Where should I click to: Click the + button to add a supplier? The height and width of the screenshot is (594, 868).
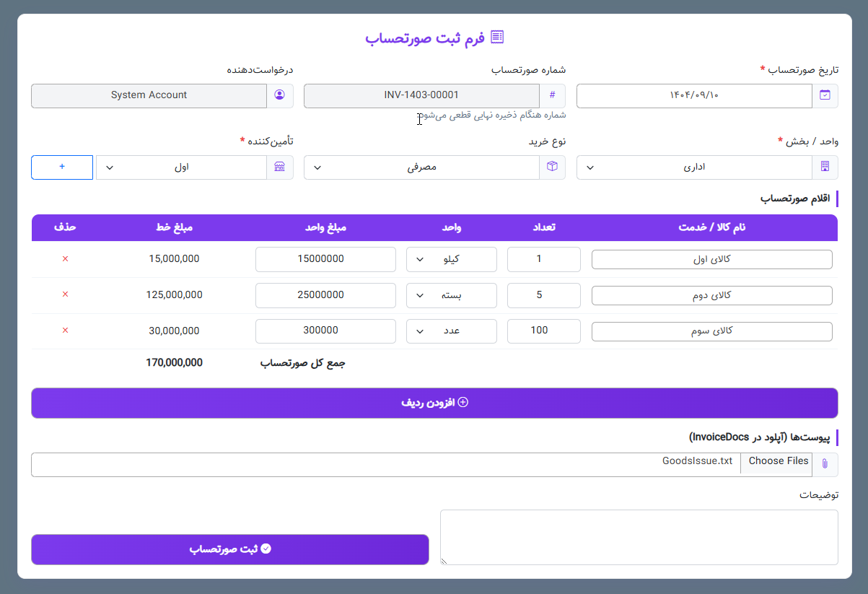coord(61,167)
